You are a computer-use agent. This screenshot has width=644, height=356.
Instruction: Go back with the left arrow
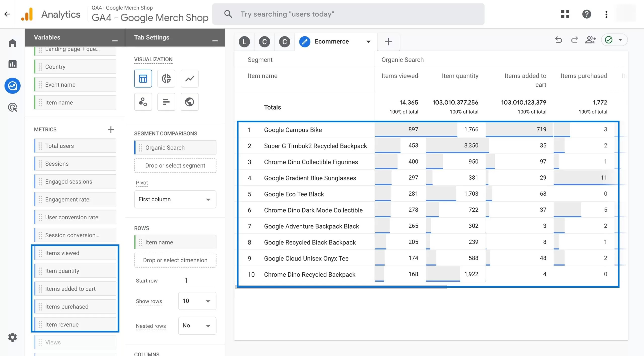pyautogui.click(x=7, y=14)
